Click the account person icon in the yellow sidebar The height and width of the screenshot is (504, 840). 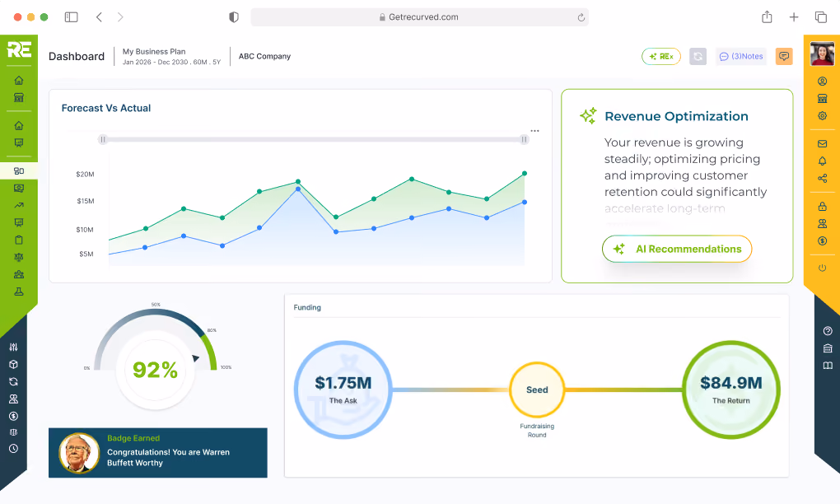pos(823,82)
